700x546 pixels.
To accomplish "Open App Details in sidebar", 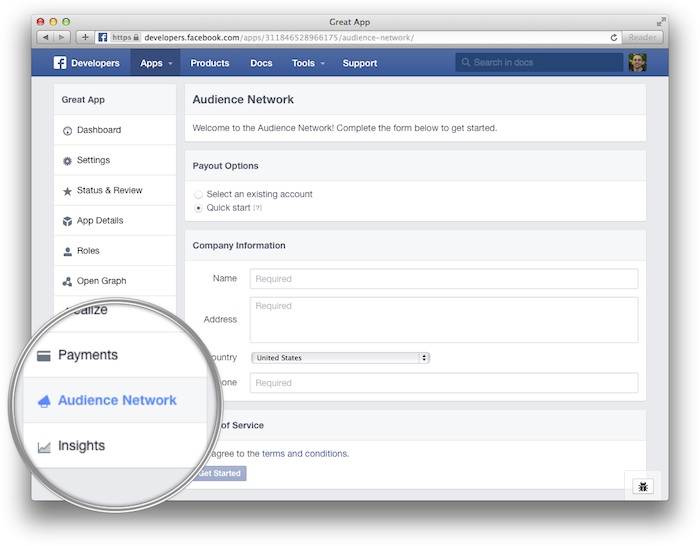I will tap(115, 221).
